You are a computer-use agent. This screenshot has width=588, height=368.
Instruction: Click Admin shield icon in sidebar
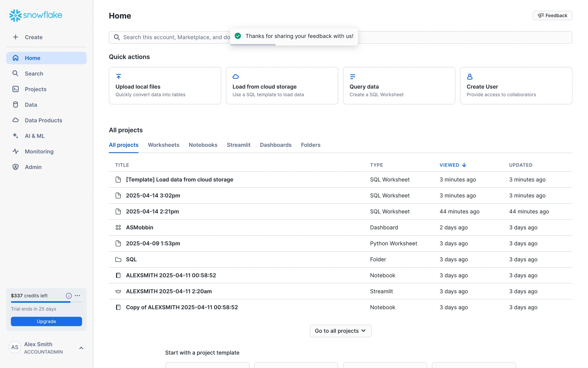[15, 167]
